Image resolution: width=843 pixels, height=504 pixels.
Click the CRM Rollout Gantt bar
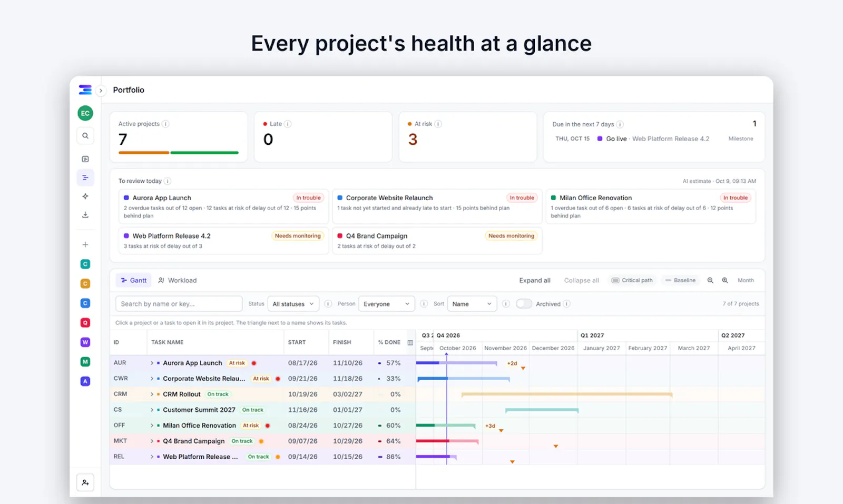pos(567,394)
